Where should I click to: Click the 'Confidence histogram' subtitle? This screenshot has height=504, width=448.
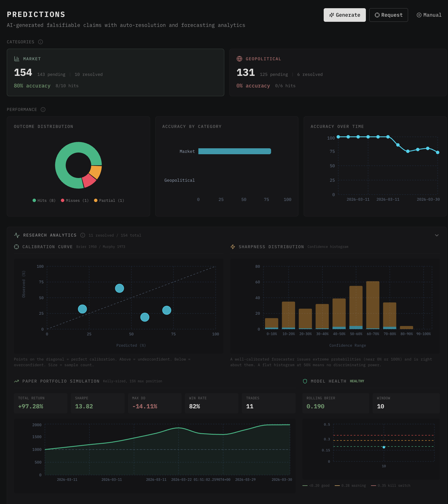328,247
